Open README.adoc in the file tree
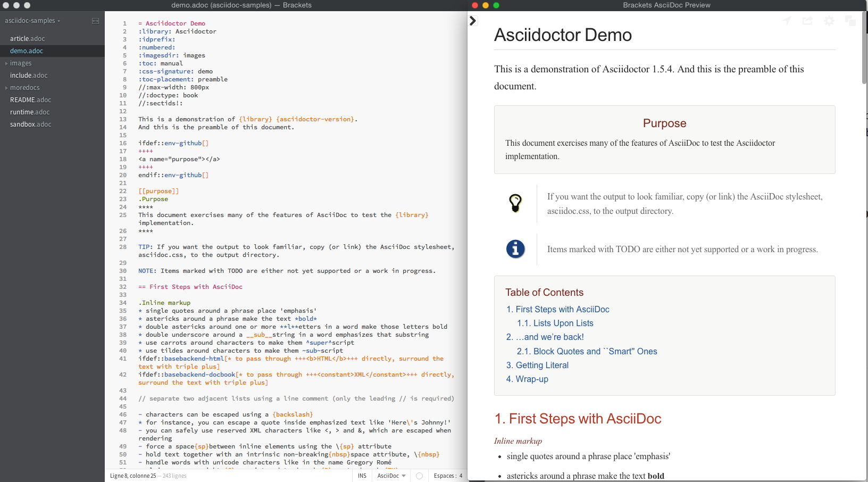This screenshot has width=868, height=482. click(31, 100)
